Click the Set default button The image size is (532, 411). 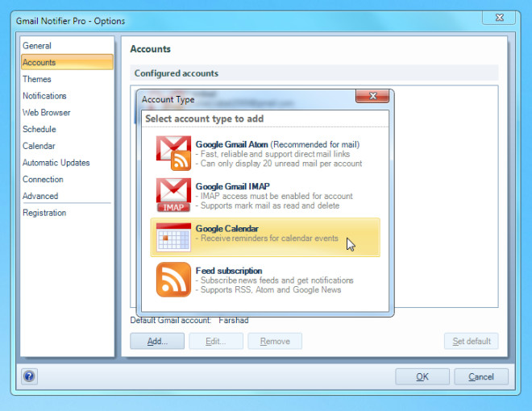click(x=472, y=341)
